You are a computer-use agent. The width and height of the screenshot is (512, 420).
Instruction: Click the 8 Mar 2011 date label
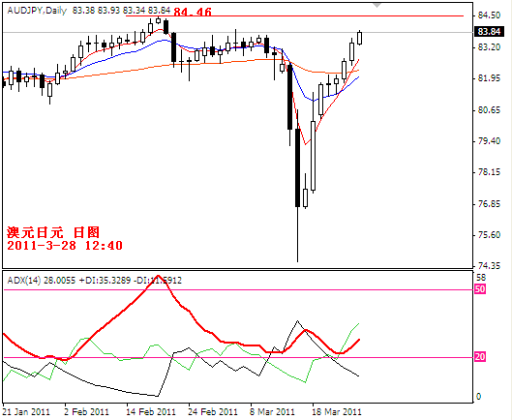point(272,411)
